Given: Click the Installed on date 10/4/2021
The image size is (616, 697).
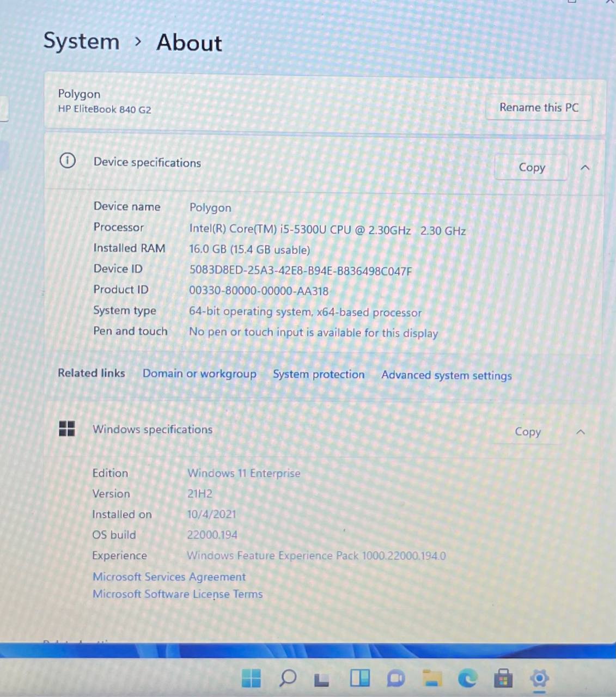Looking at the screenshot, I should point(211,514).
